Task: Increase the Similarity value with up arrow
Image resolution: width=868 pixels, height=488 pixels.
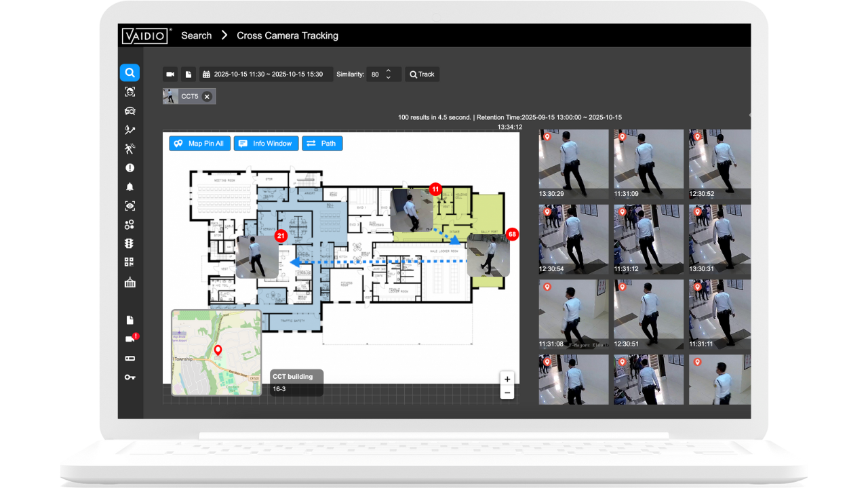Action: click(389, 70)
